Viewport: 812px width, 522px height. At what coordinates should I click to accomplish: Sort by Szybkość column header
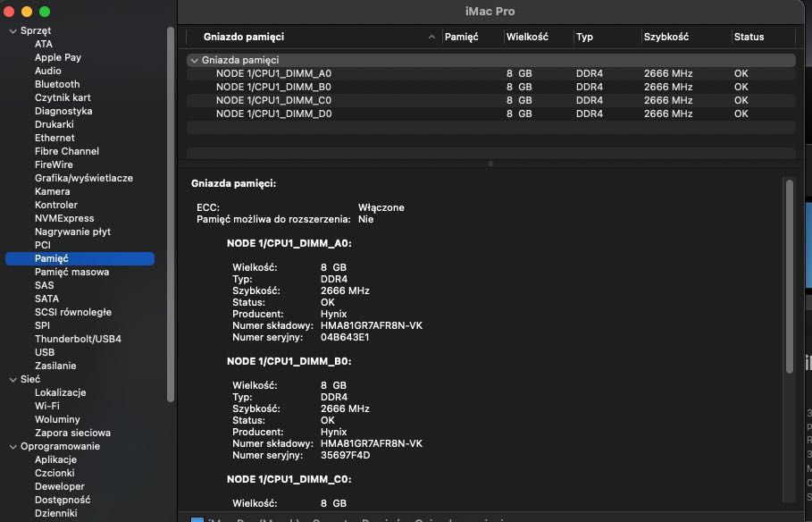[666, 37]
